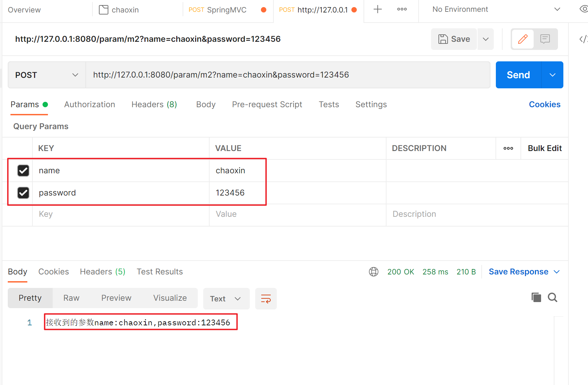Expand the Send button dropdown arrow
Screen dimensions: 588x385
click(553, 75)
